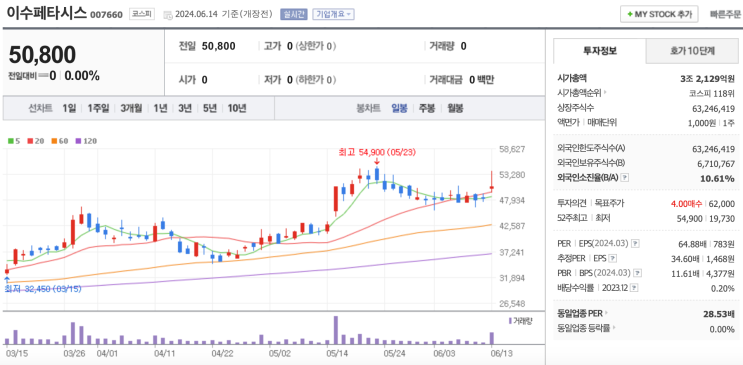Screen dimensions: 743x365
Task: Click help icon next to 배당수익률 2023.12
Action: (x=634, y=288)
